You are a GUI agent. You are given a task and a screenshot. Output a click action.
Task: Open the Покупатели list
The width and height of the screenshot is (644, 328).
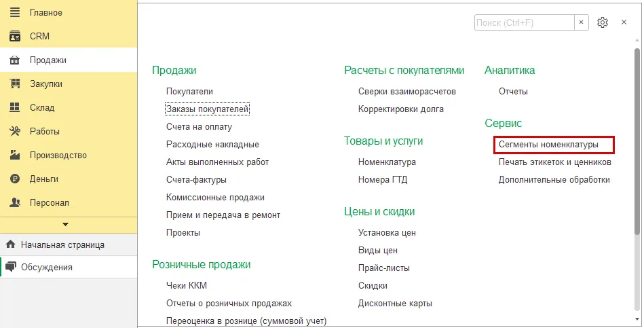[189, 91]
